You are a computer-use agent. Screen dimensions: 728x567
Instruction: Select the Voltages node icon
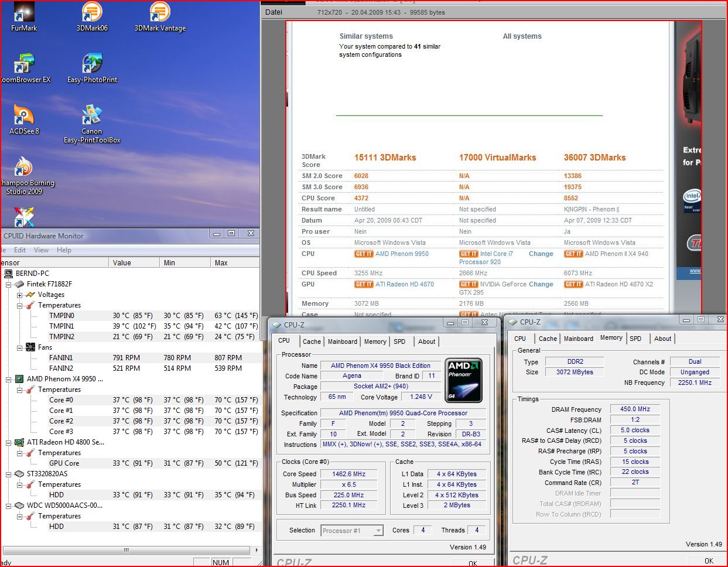coord(30,295)
